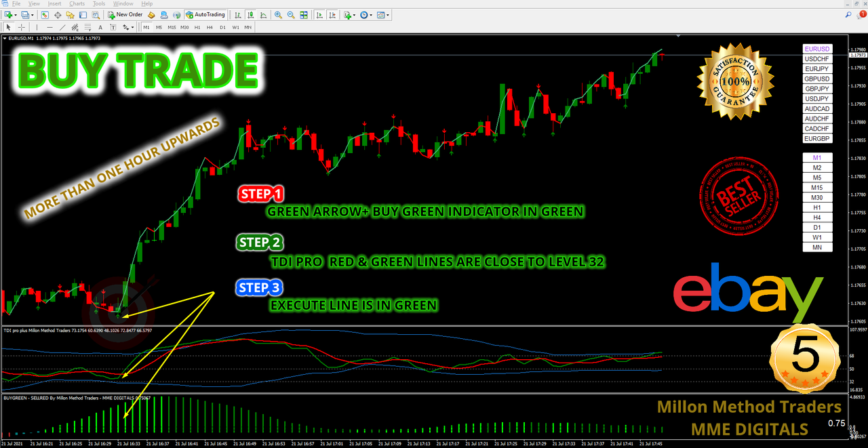Open the Strategy Tester icon
This screenshot has height=448, width=868.
click(x=96, y=15)
